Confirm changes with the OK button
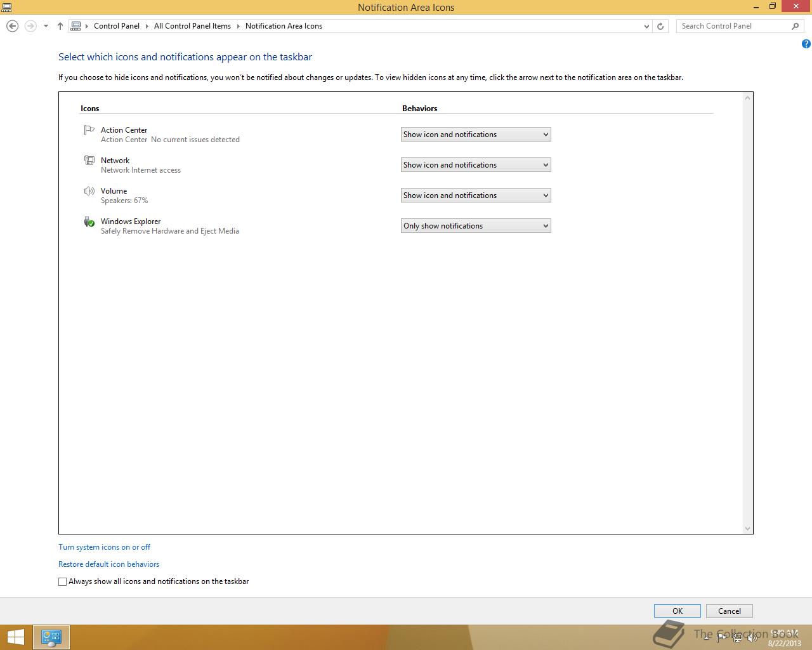The height and width of the screenshot is (650, 812). 678,611
